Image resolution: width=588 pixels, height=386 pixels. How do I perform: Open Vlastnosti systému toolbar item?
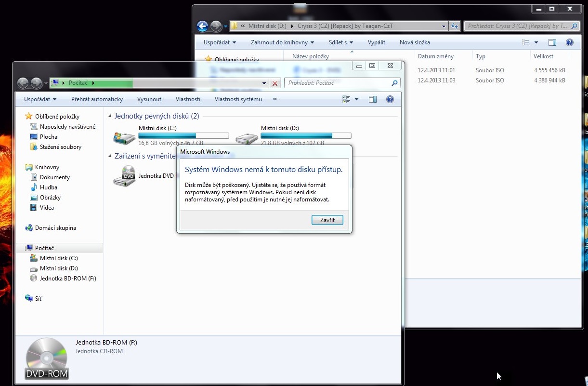[238, 99]
